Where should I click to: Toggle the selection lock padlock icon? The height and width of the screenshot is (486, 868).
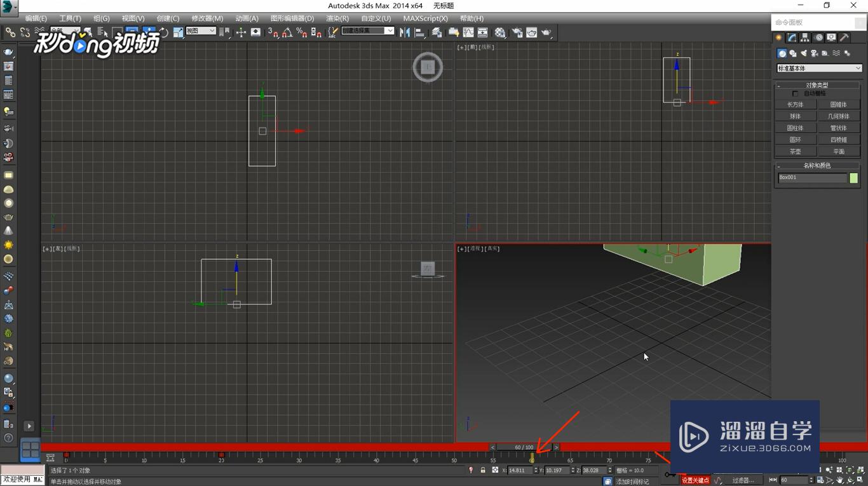[483, 470]
